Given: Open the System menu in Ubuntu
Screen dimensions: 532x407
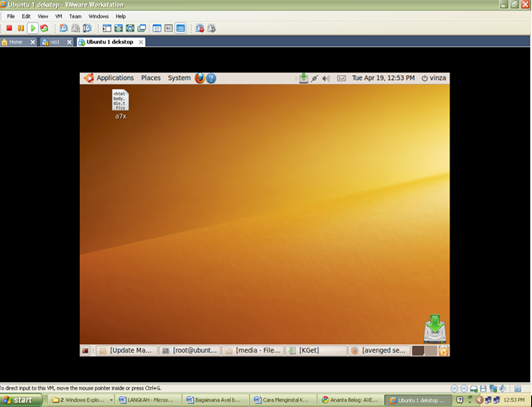Looking at the screenshot, I should point(179,78).
